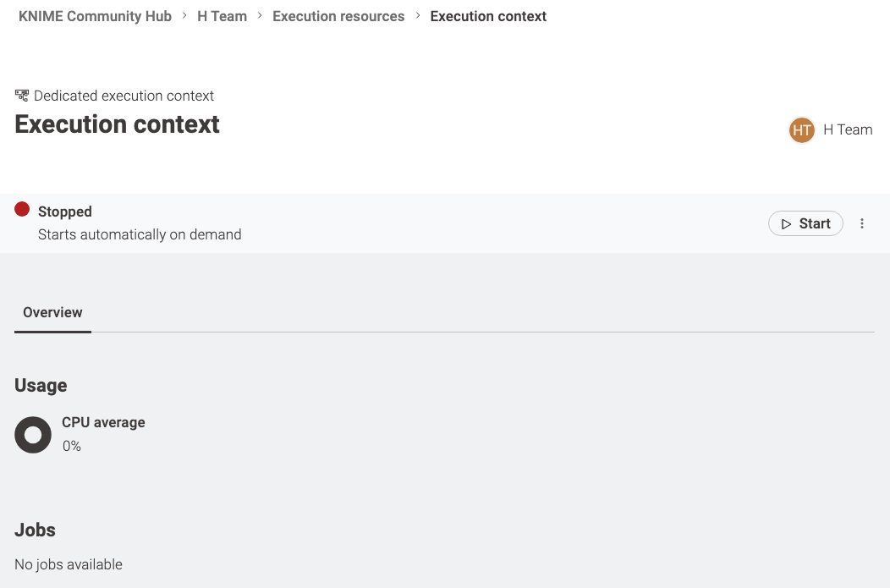Click the Stopped status label

click(64, 212)
